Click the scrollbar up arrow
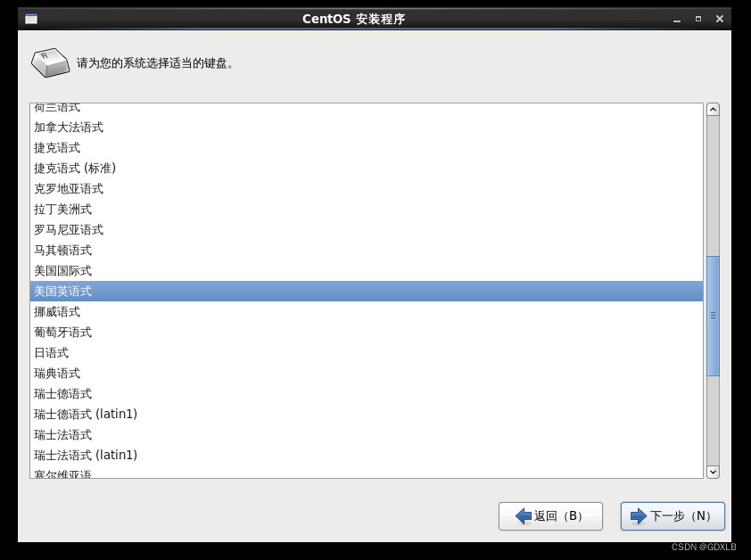The width and height of the screenshot is (751, 560). coord(713,110)
